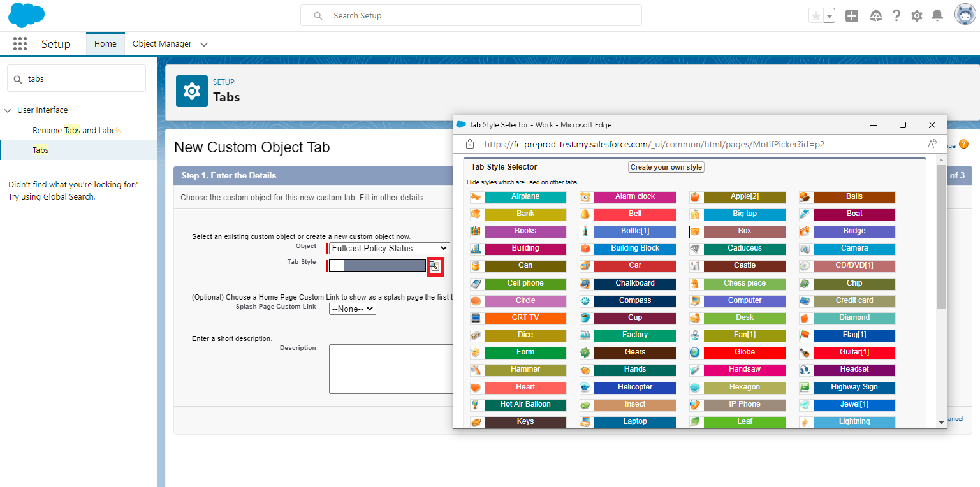The image size is (980, 487).
Task: Open Favorites star icon
Action: [815, 16]
